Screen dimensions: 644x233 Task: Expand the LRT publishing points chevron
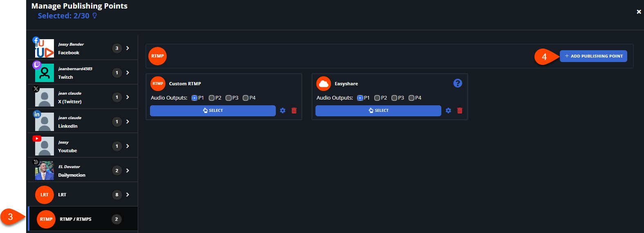click(x=128, y=195)
